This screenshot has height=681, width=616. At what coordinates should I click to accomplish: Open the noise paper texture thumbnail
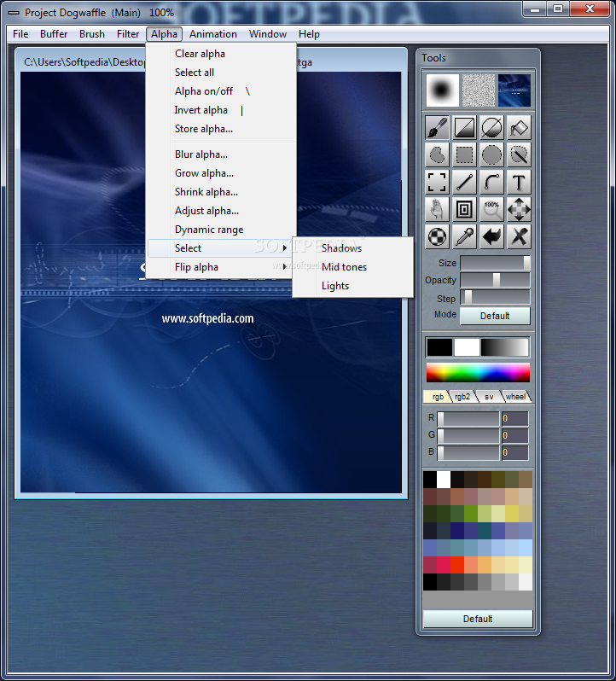479,90
